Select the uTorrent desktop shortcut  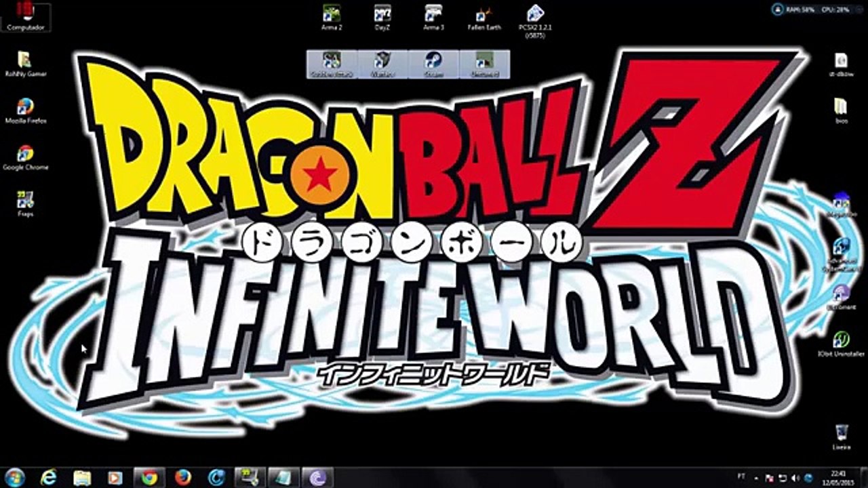point(841,298)
